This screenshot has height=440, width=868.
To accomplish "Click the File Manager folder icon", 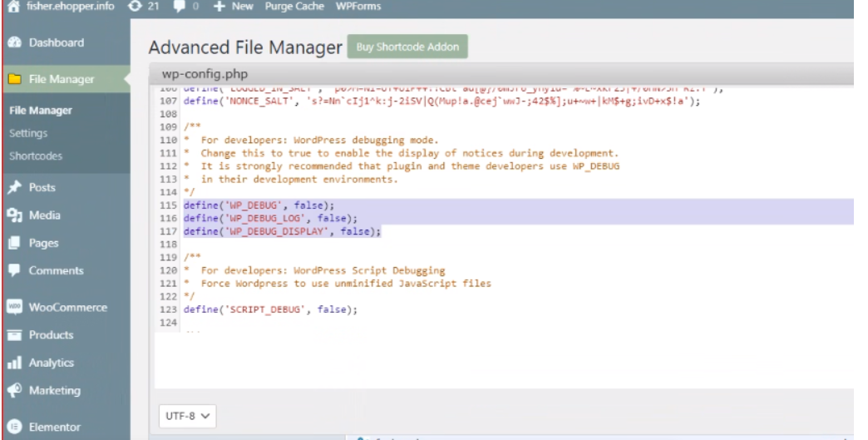I will click(x=14, y=80).
